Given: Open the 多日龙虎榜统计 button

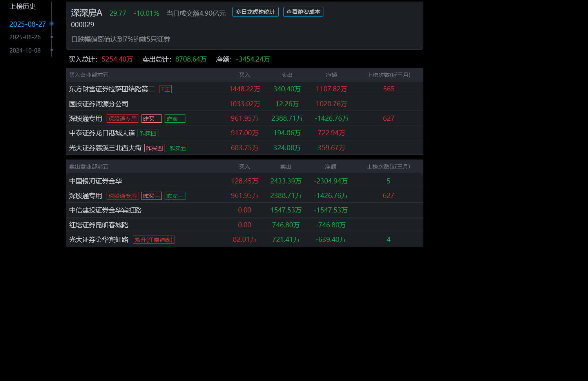Looking at the screenshot, I should 255,12.
